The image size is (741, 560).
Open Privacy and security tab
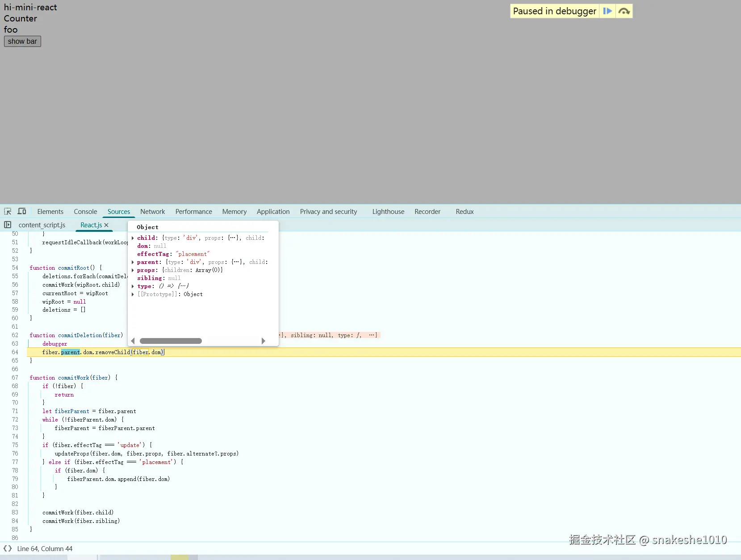pos(329,212)
